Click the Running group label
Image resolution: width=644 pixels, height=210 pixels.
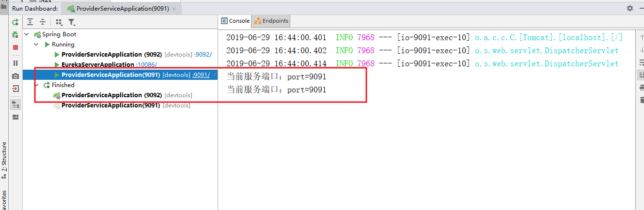tap(63, 45)
